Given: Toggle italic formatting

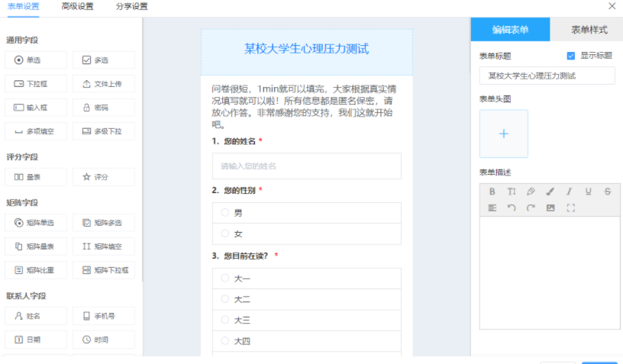Looking at the screenshot, I should pos(569,192).
